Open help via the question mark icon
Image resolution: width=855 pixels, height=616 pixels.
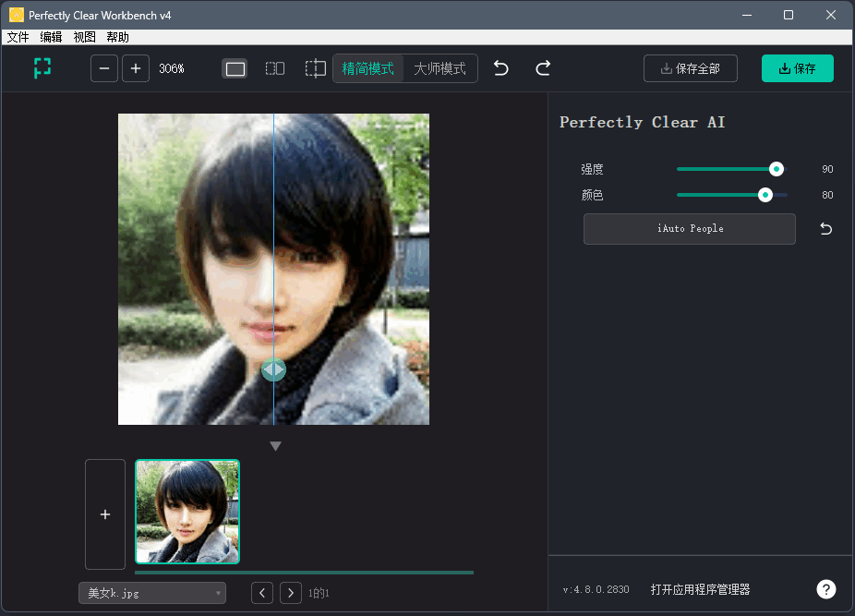(x=825, y=589)
